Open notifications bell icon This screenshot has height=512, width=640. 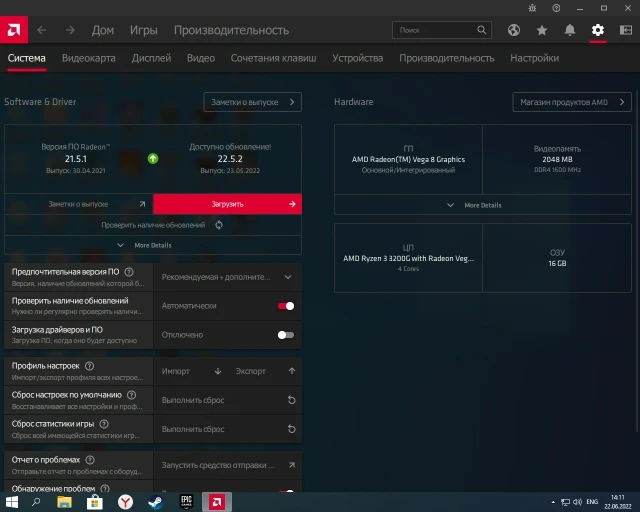click(570, 30)
